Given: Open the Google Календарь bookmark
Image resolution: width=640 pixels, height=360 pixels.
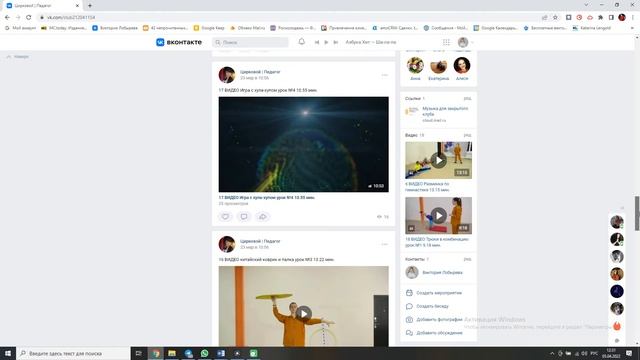Looking at the screenshot, I should click(x=495, y=28).
